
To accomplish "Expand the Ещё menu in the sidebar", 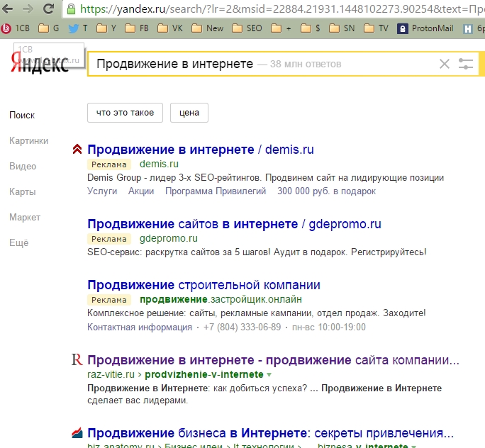I will 19,242.
